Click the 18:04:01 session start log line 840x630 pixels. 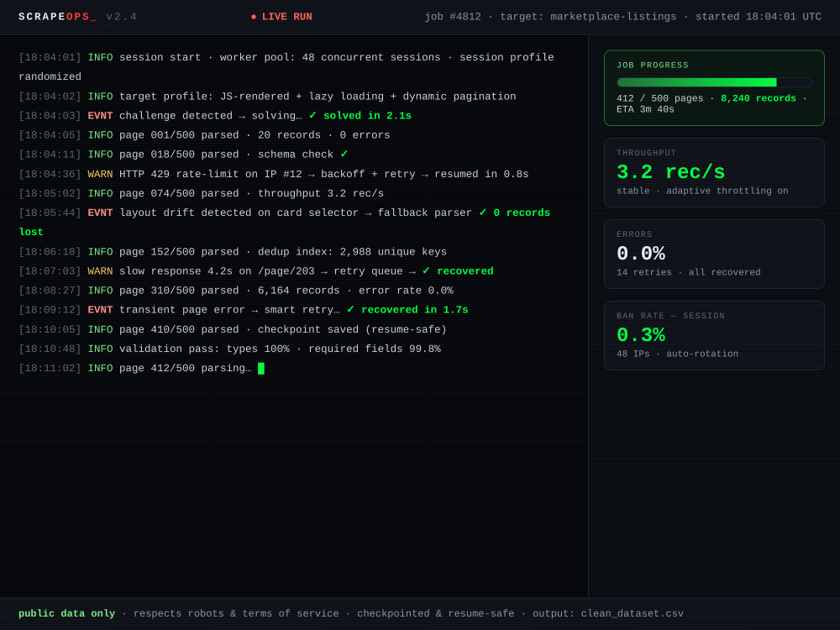tap(286, 67)
